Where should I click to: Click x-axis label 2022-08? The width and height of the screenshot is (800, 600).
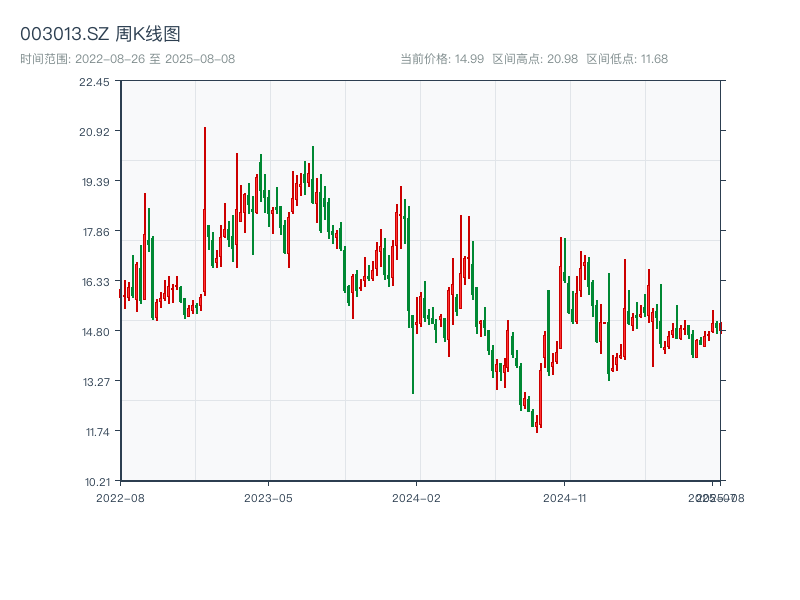(x=120, y=498)
